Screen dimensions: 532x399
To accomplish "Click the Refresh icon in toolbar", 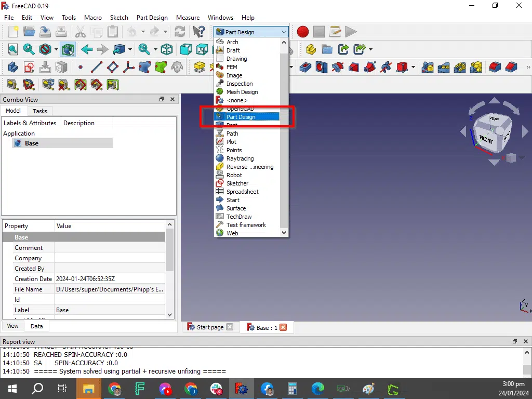I will (x=180, y=32).
